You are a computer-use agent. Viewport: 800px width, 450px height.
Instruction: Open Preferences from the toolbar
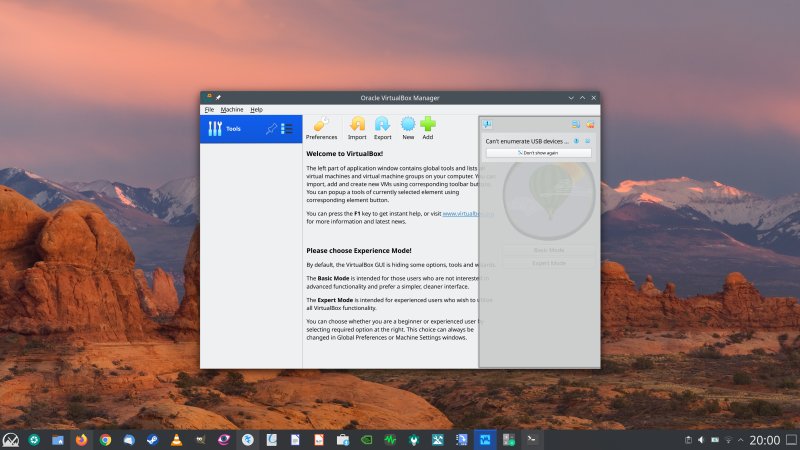tap(321, 127)
